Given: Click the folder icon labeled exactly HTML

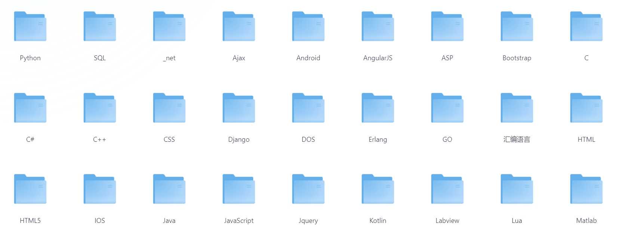Looking at the screenshot, I should click(586, 108).
